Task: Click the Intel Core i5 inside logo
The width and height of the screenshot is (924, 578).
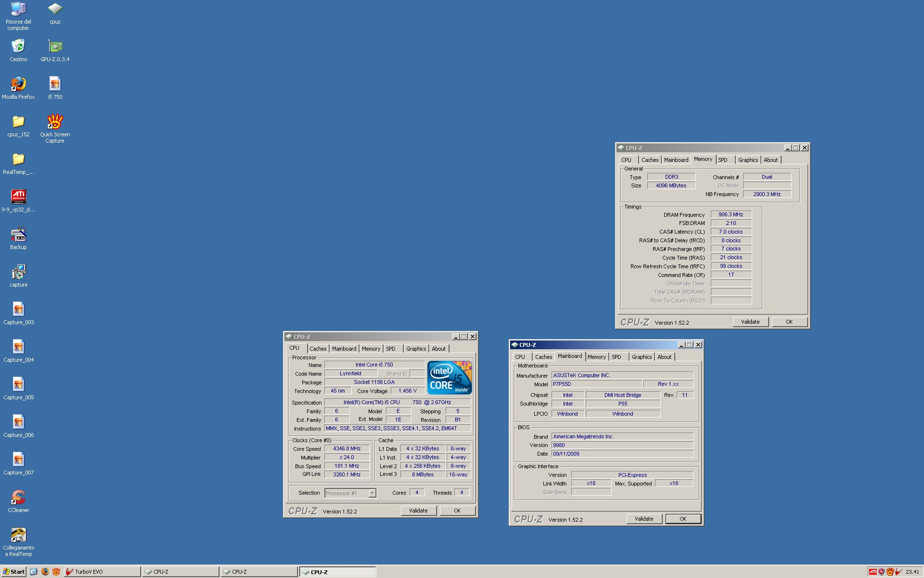Action: click(449, 378)
